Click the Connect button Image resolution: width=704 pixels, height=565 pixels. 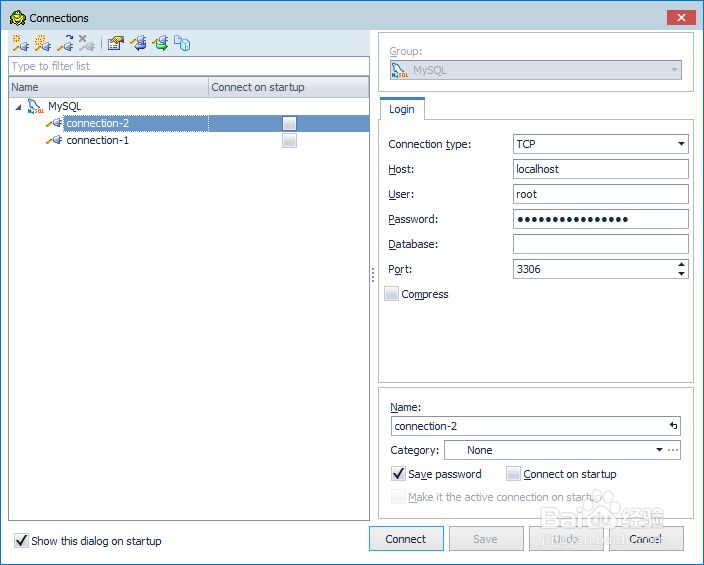tap(406, 539)
